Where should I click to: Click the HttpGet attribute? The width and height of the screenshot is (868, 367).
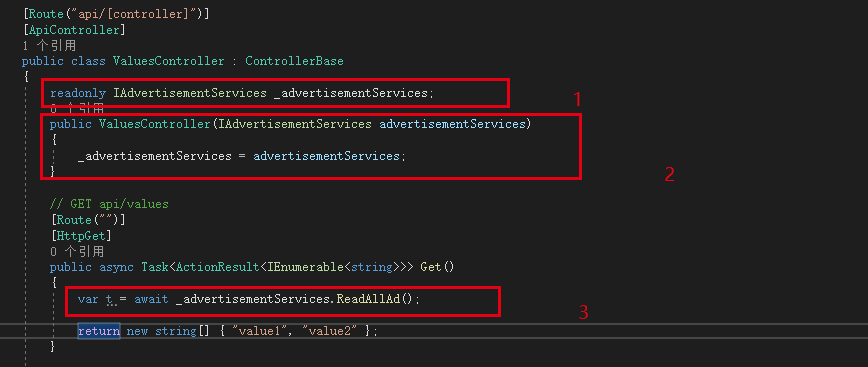click(81, 236)
